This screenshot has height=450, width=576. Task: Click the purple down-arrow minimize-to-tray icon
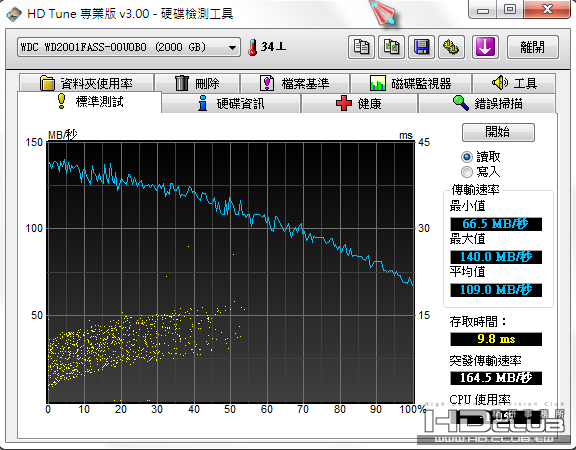[x=485, y=47]
